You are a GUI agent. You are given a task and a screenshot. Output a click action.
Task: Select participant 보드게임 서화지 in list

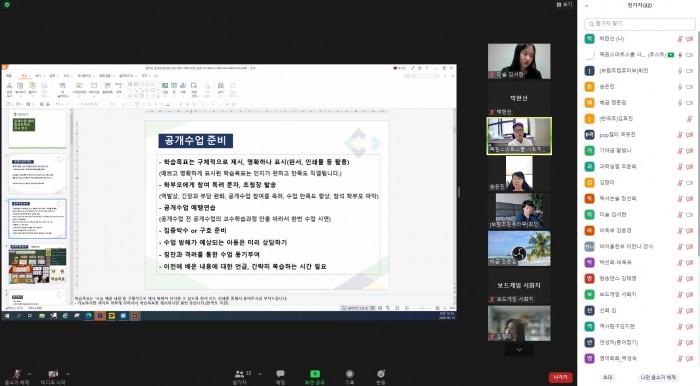[x=639, y=295]
